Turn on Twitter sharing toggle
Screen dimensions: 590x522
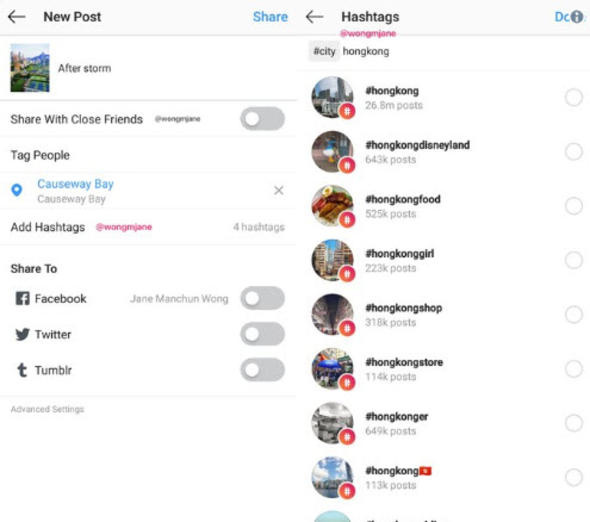pos(263,334)
